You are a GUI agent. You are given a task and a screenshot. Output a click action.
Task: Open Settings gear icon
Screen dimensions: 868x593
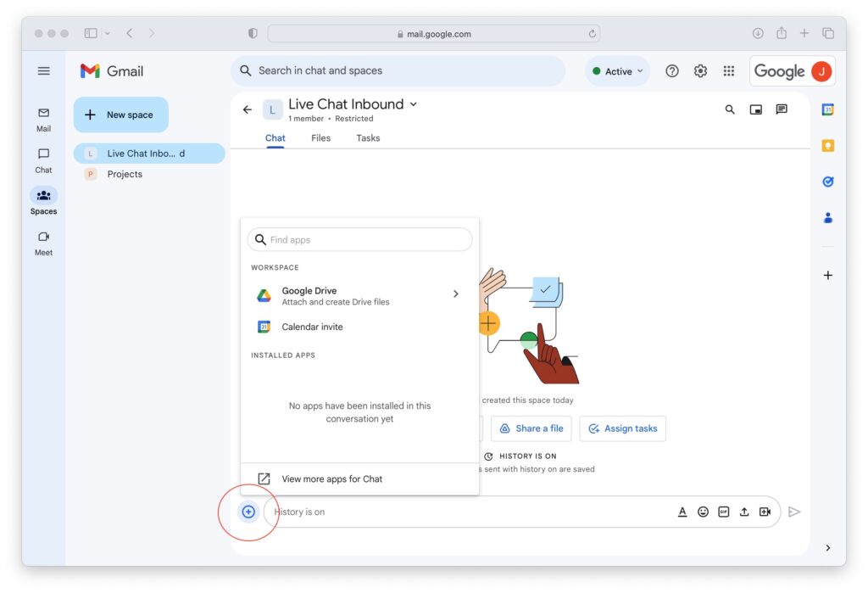click(700, 71)
